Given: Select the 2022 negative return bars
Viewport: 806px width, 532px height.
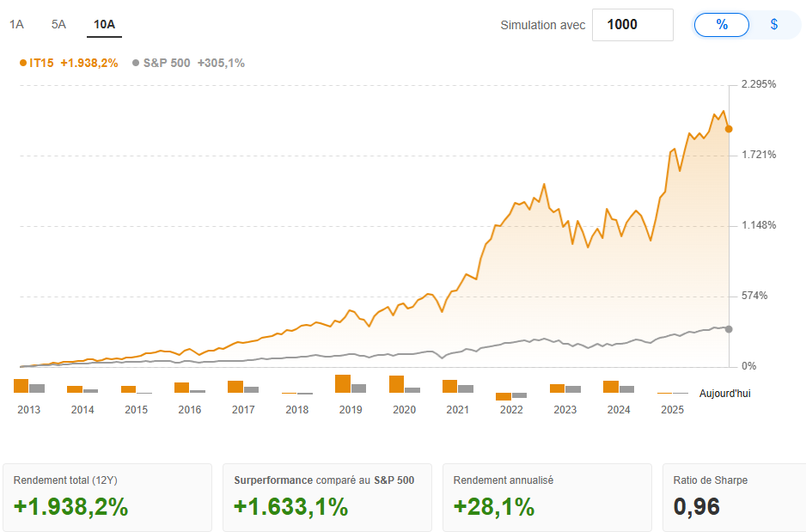Looking at the screenshot, I should tap(511, 396).
